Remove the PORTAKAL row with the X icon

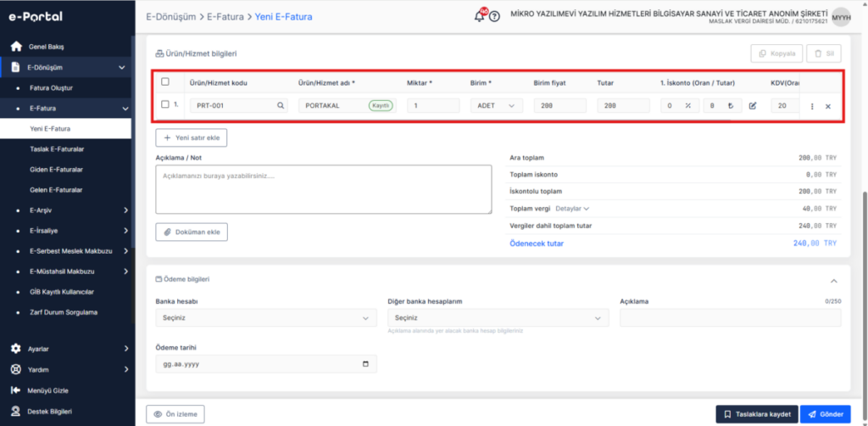point(828,106)
